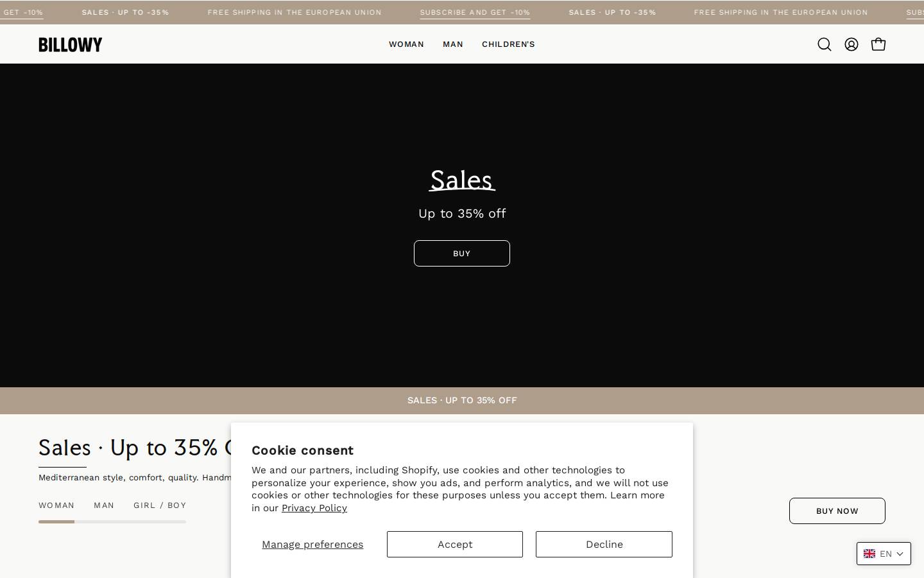Go to the BILLOWY logo homepage
The width and height of the screenshot is (924, 578).
coord(71,44)
